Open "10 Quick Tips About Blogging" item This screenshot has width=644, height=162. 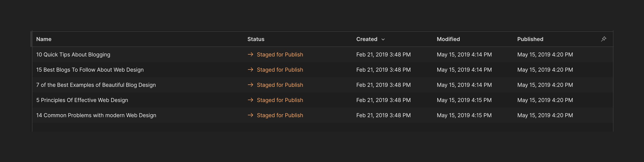[x=73, y=55]
